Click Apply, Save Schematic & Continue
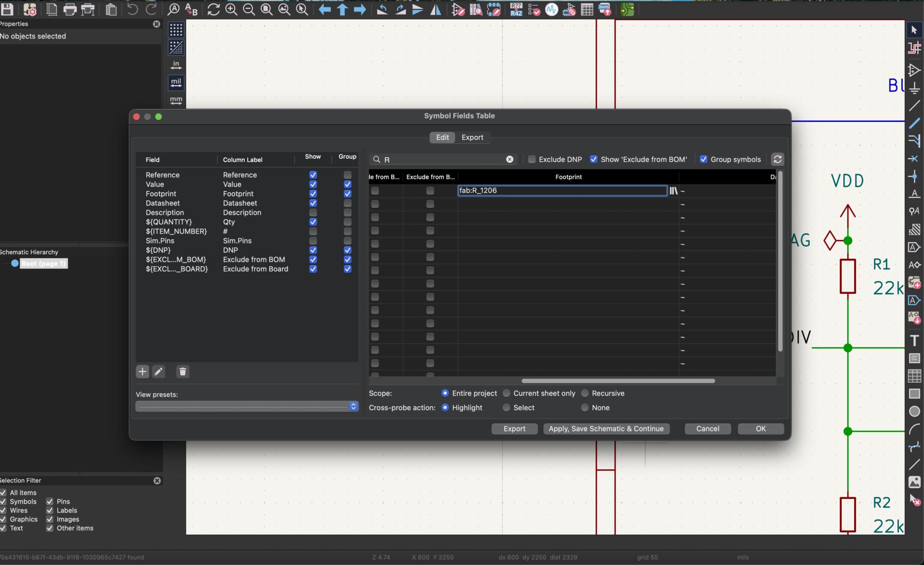Image resolution: width=924 pixels, height=565 pixels. point(606,429)
